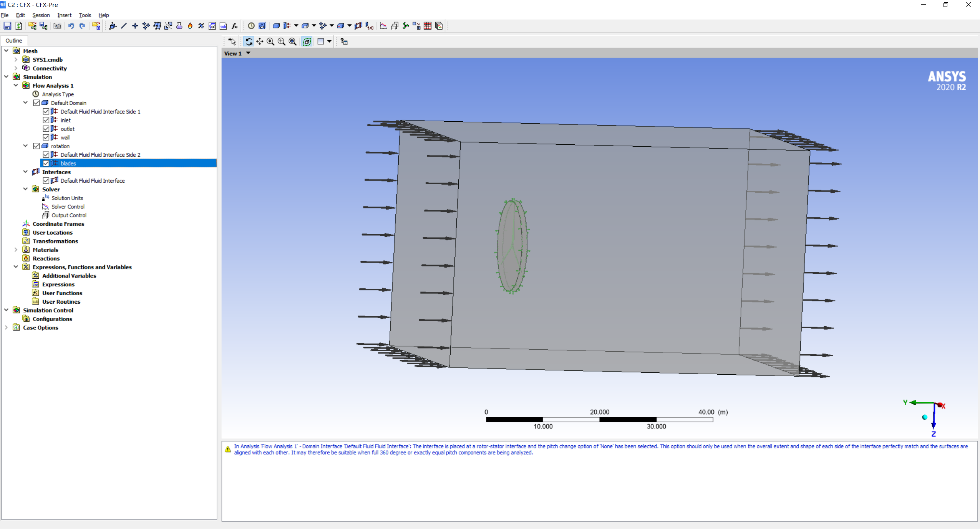Select Coordinate Frames in the tree
Viewport: 980px width, 529px height.
(58, 224)
